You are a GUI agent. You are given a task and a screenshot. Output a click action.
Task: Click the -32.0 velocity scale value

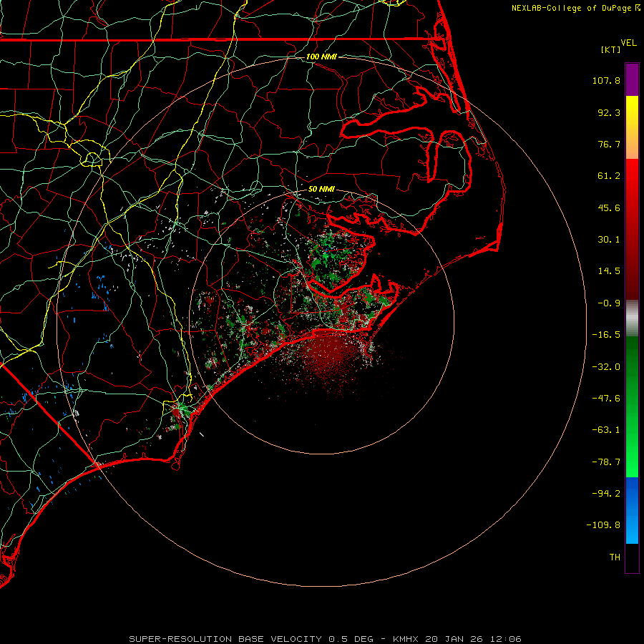coord(606,367)
